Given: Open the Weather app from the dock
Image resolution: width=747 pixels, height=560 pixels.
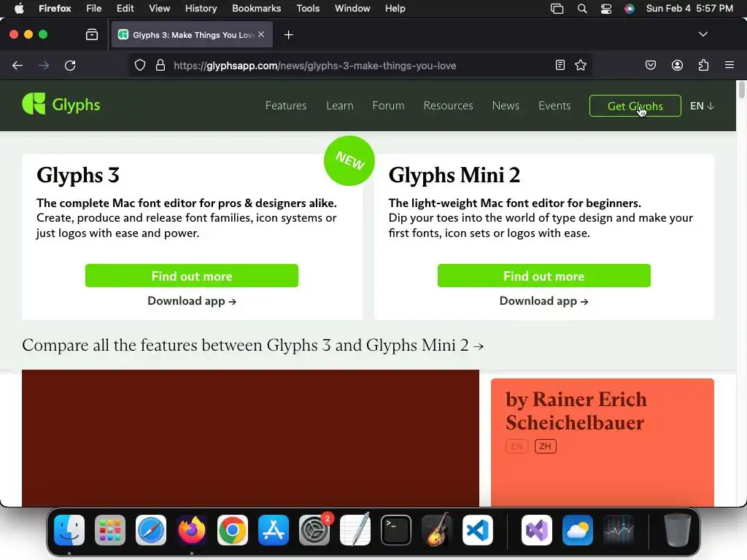Looking at the screenshot, I should pyautogui.click(x=578, y=530).
